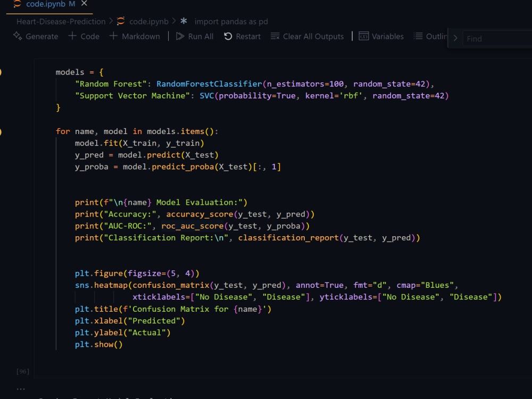
Task: Click the model.fit(X_train, y_train) line
Action: tap(139, 144)
